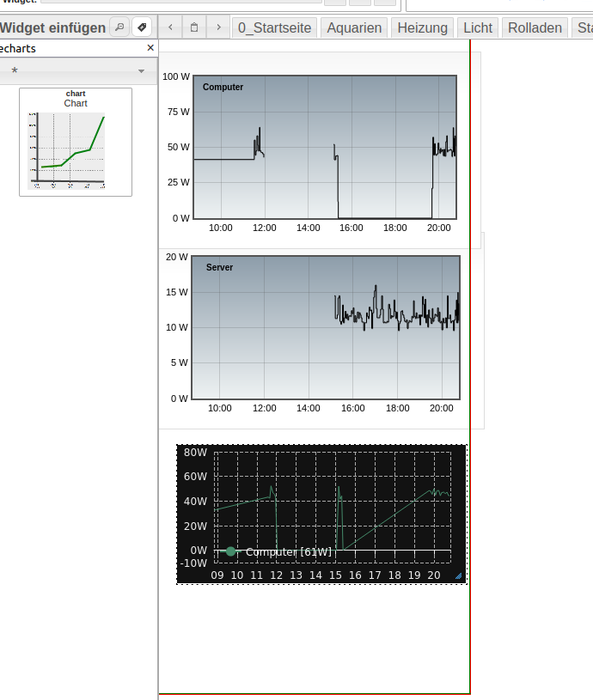Switch to the Aquarien tab
Image resolution: width=593 pixels, height=700 pixels.
pyautogui.click(x=354, y=27)
